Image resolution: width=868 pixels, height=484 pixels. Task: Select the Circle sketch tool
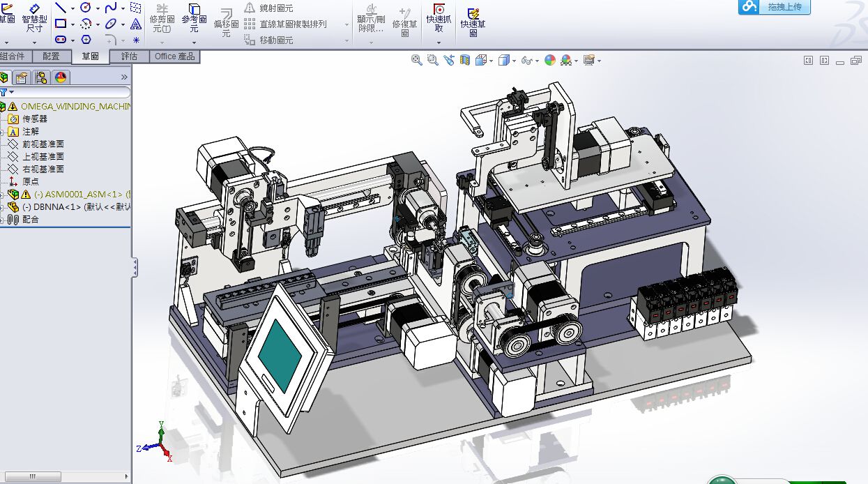coord(86,8)
